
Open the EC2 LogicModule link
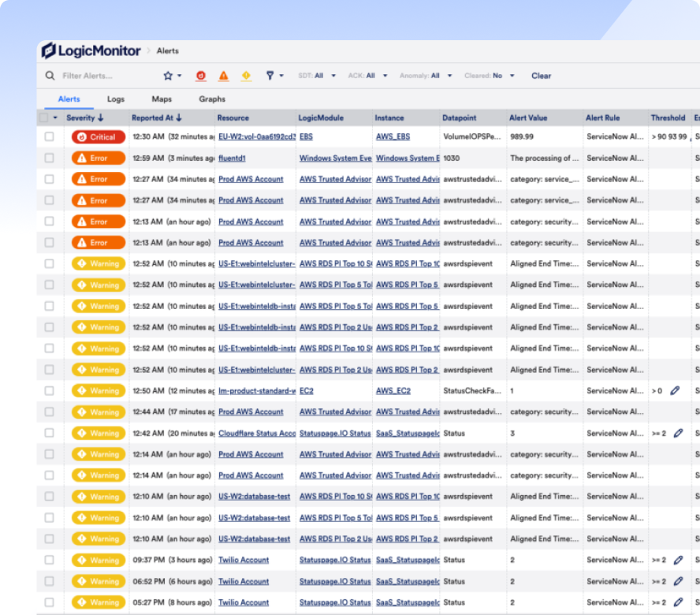coord(306,391)
